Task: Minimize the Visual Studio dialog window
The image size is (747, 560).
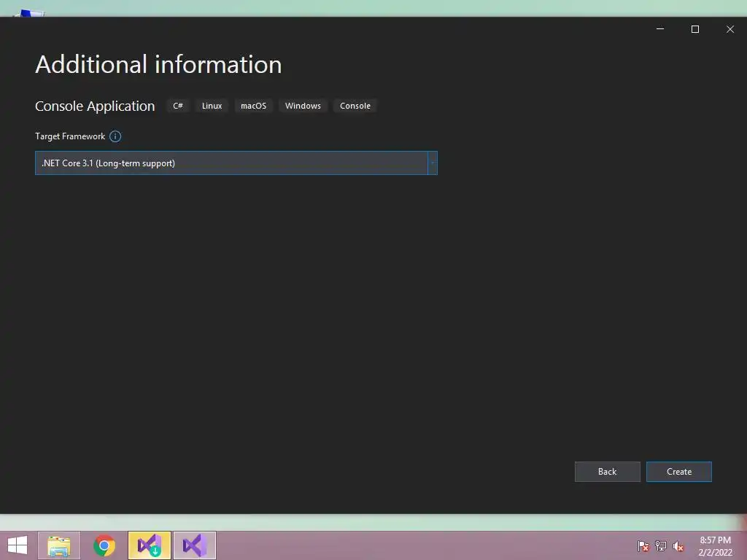Action: coord(660,29)
